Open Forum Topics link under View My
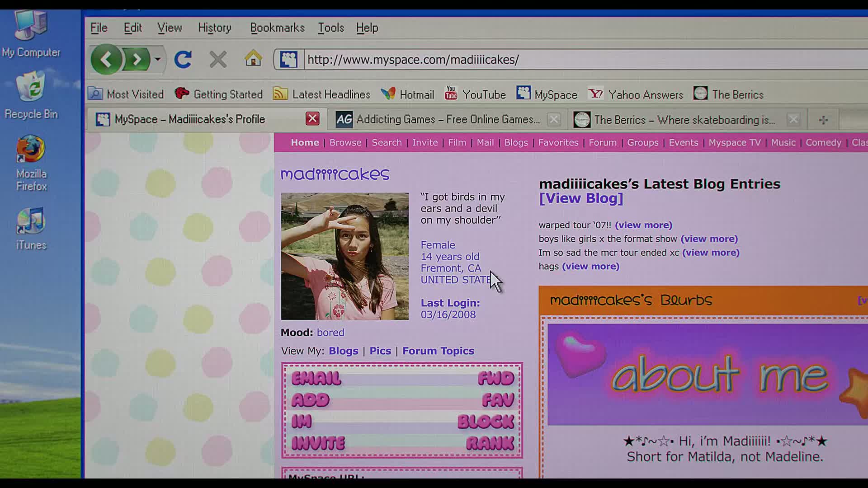The image size is (868, 488). coord(438,351)
